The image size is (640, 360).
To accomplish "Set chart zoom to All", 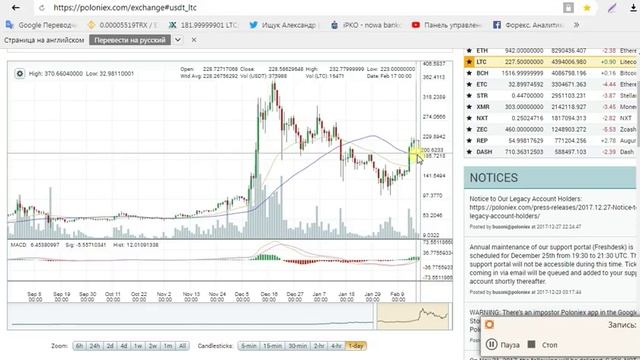I will pyautogui.click(x=182, y=346).
